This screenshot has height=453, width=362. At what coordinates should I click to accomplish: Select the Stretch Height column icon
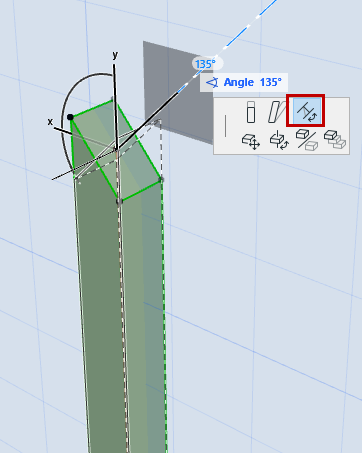(251, 112)
